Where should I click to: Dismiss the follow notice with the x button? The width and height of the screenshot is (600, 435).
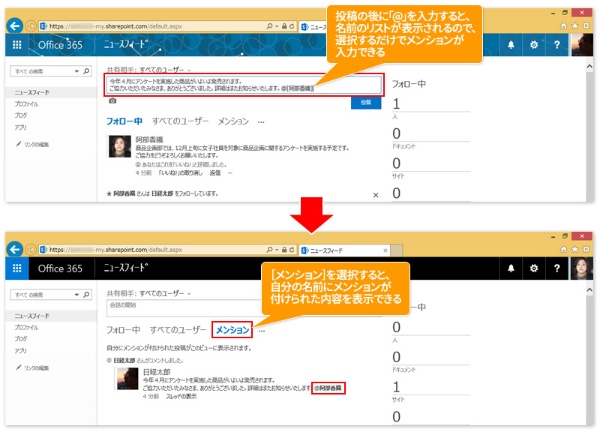[x=375, y=193]
